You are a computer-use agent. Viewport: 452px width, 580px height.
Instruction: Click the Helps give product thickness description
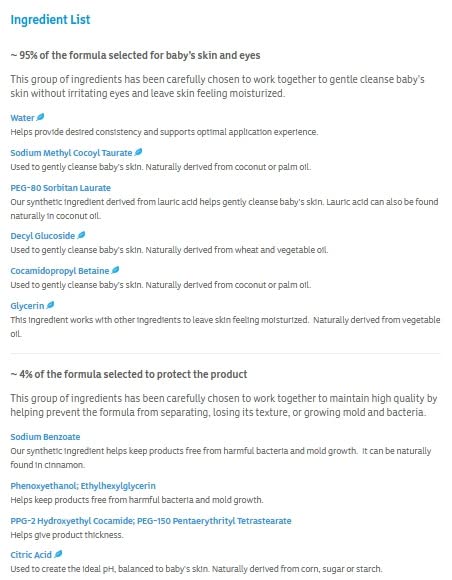point(67,535)
